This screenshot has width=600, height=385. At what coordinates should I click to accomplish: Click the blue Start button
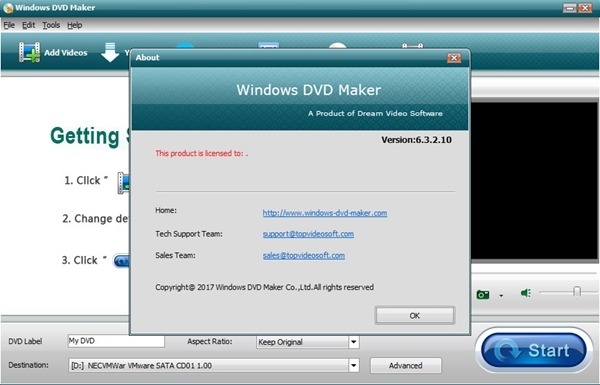point(534,350)
